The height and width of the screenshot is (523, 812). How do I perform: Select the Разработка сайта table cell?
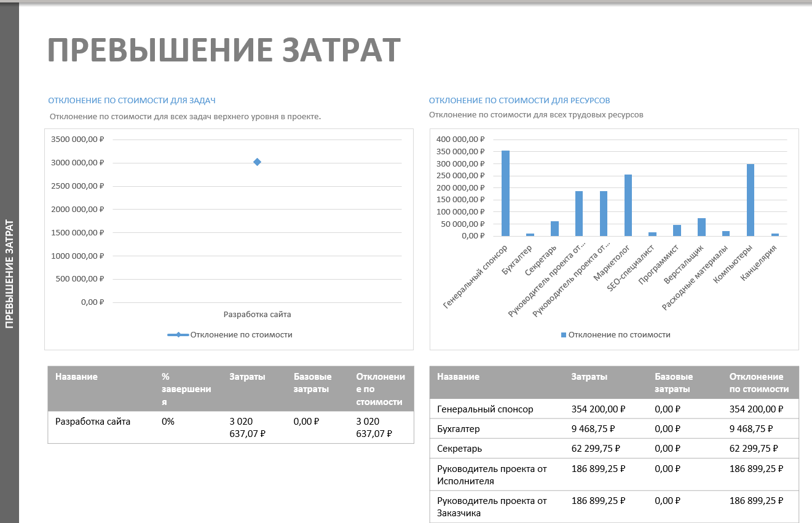click(93, 422)
